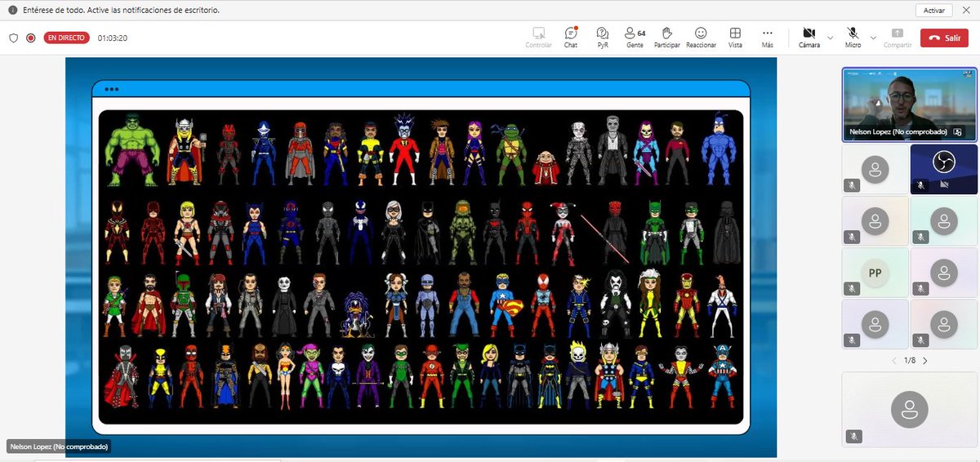Click the three-dots in shared window titlebar
This screenshot has height=462, width=980.
click(x=112, y=89)
